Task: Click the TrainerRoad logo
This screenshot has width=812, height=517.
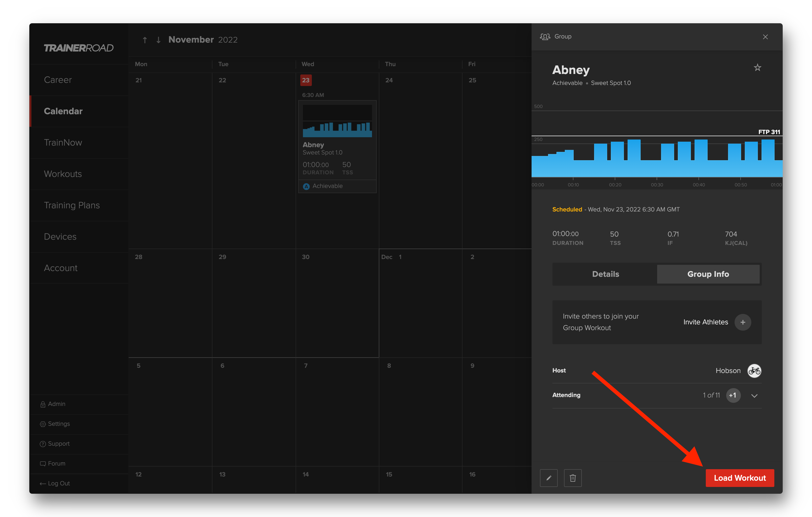Action: pyautogui.click(x=78, y=48)
